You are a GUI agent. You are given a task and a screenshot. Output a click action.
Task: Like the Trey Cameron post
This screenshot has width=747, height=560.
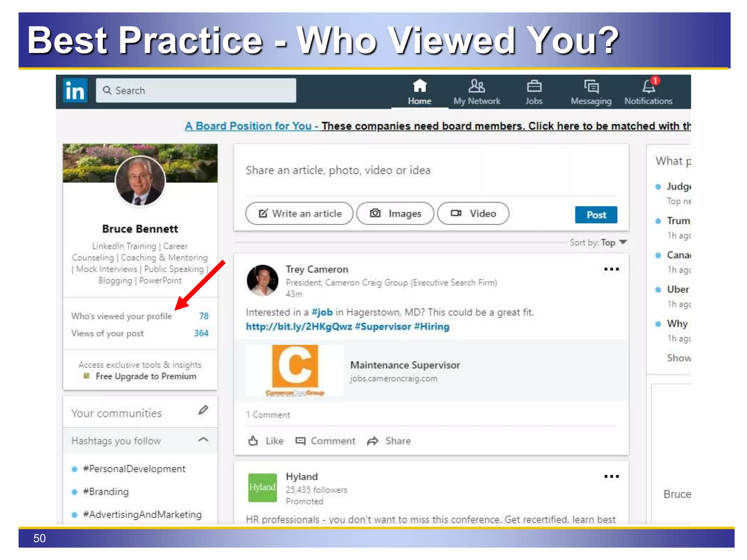coord(266,441)
